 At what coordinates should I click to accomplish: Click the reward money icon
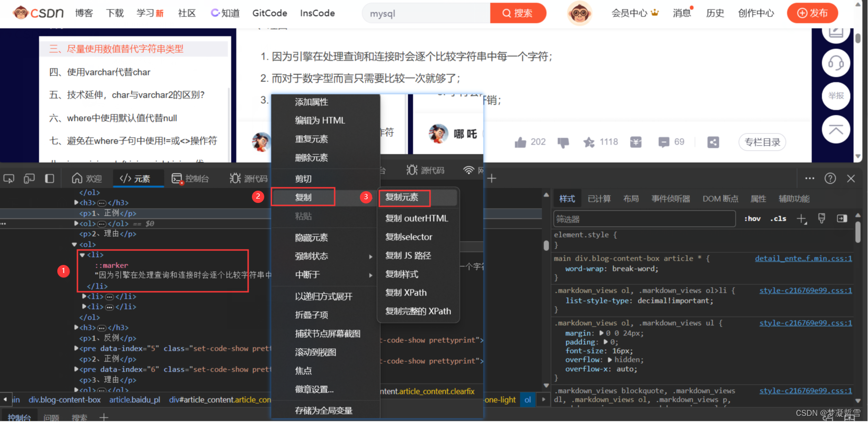pyautogui.click(x=636, y=142)
